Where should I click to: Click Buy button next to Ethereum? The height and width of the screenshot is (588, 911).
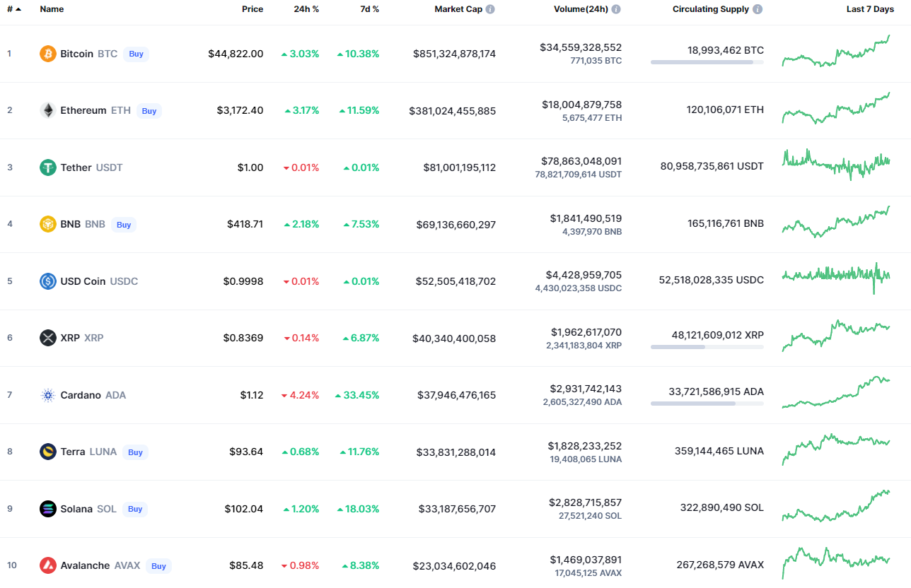(149, 111)
